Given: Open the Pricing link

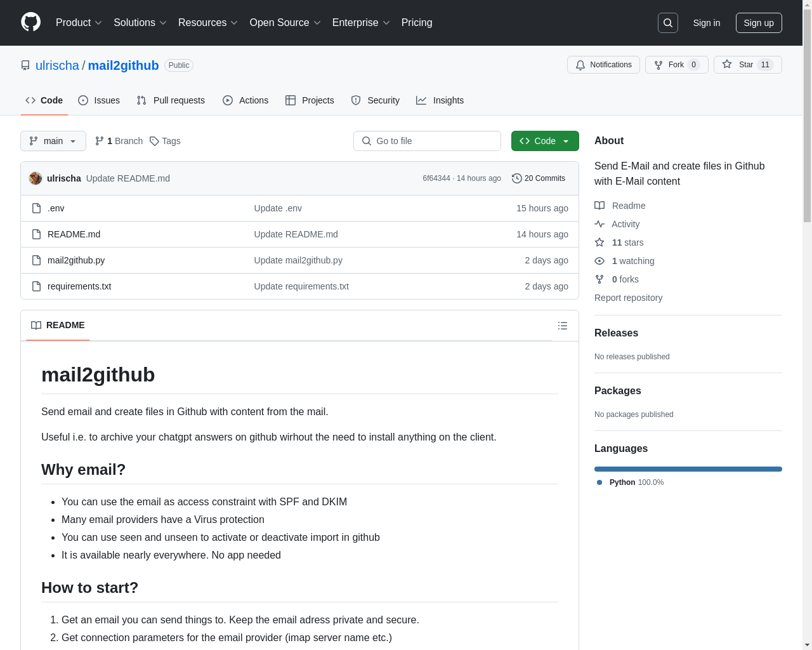Looking at the screenshot, I should 417,23.
